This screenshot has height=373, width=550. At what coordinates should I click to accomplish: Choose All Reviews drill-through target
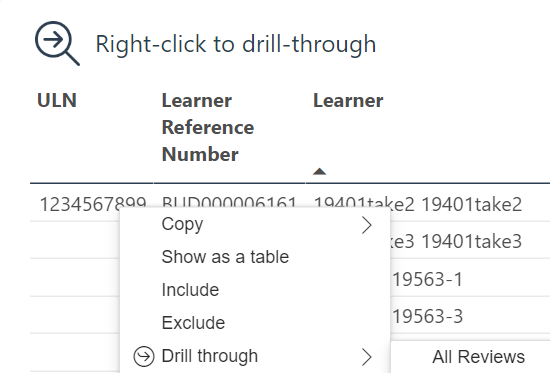pos(478,357)
